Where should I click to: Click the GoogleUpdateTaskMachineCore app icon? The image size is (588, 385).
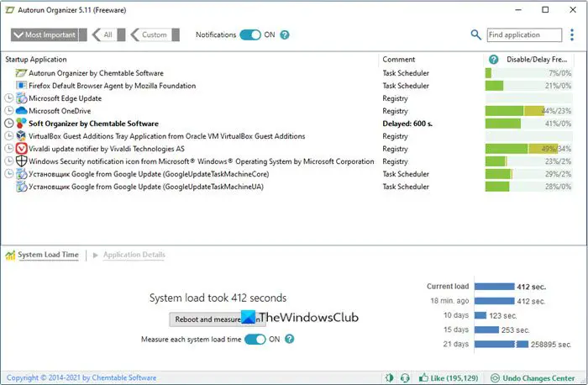[22, 174]
